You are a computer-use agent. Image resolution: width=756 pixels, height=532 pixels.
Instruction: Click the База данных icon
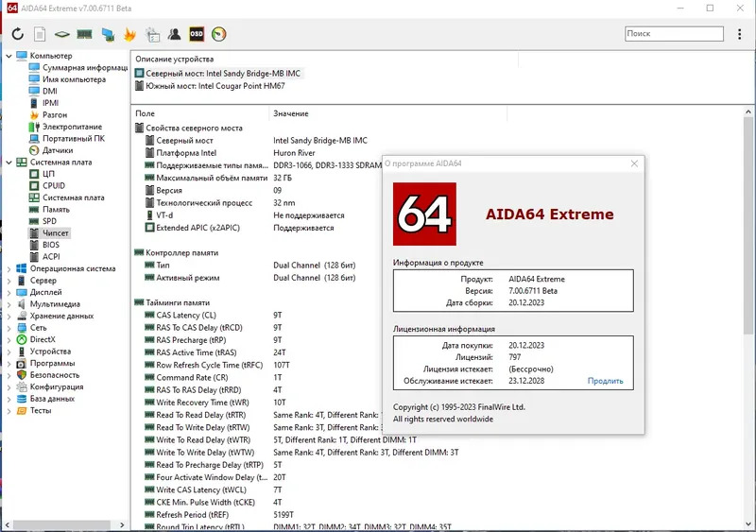pyautogui.click(x=21, y=399)
